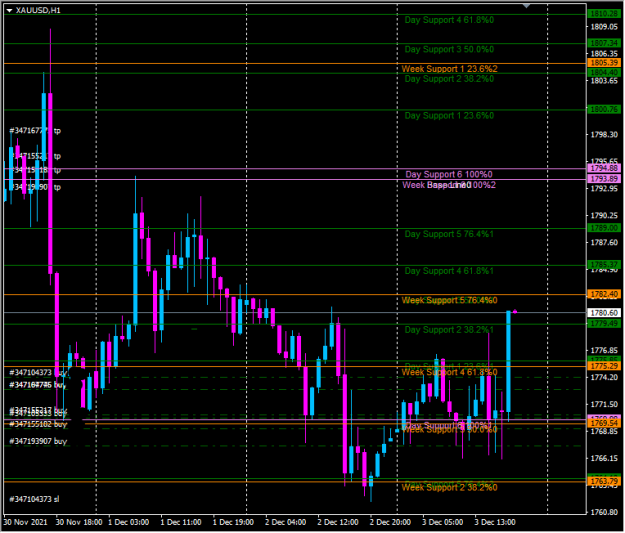The image size is (625, 533).
Task: Click the Week Support 4 61.8%0 label
Action: point(450,372)
